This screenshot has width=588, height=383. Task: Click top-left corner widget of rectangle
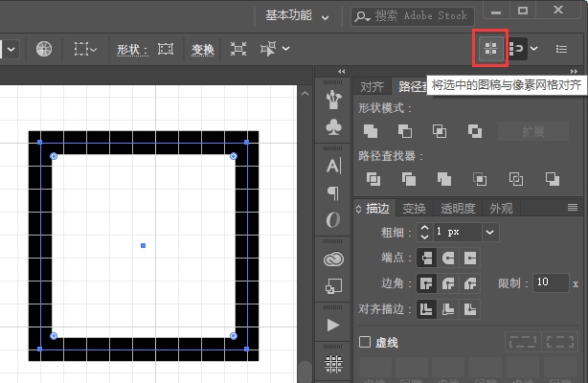click(x=54, y=156)
